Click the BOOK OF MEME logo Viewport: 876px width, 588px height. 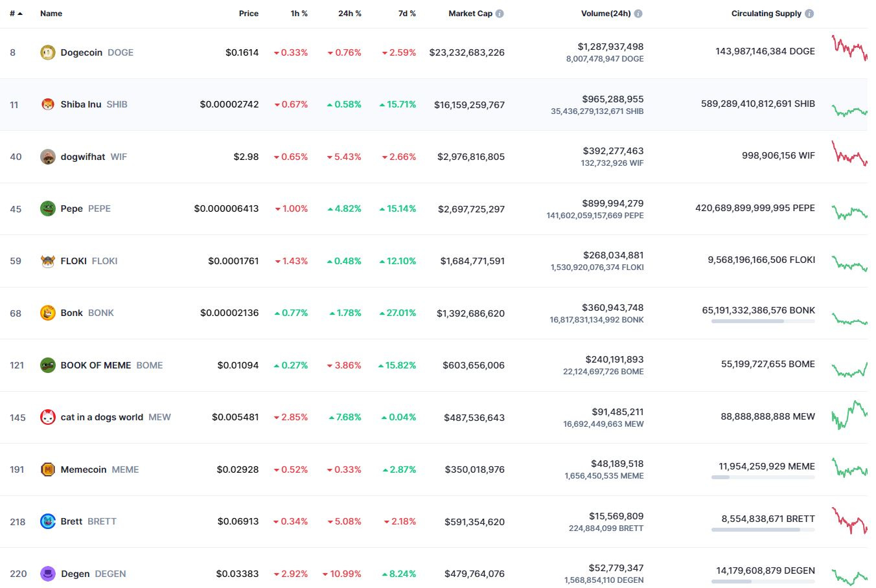point(48,365)
